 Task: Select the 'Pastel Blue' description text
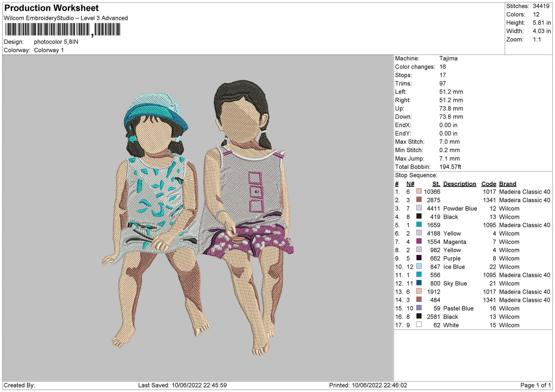tap(459, 308)
